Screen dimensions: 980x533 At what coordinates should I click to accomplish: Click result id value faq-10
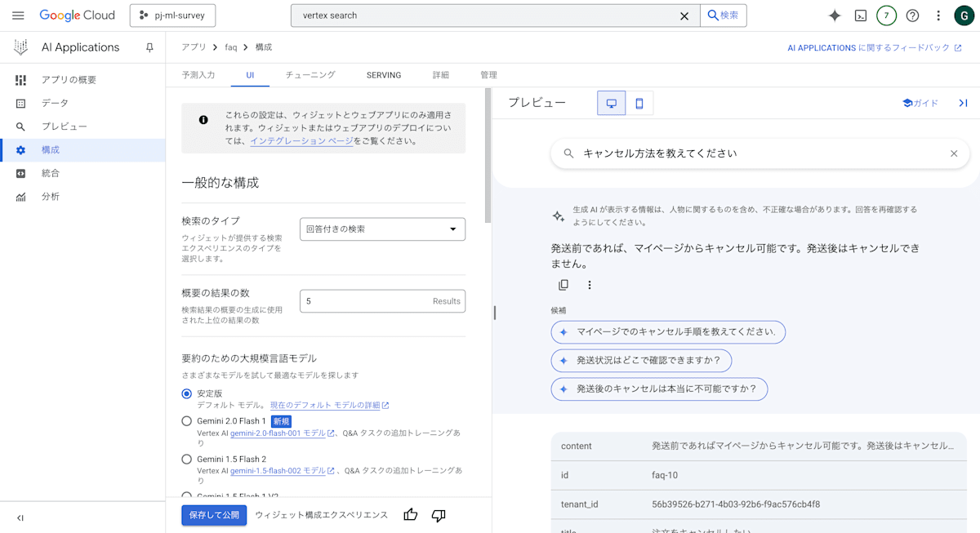[x=665, y=475]
